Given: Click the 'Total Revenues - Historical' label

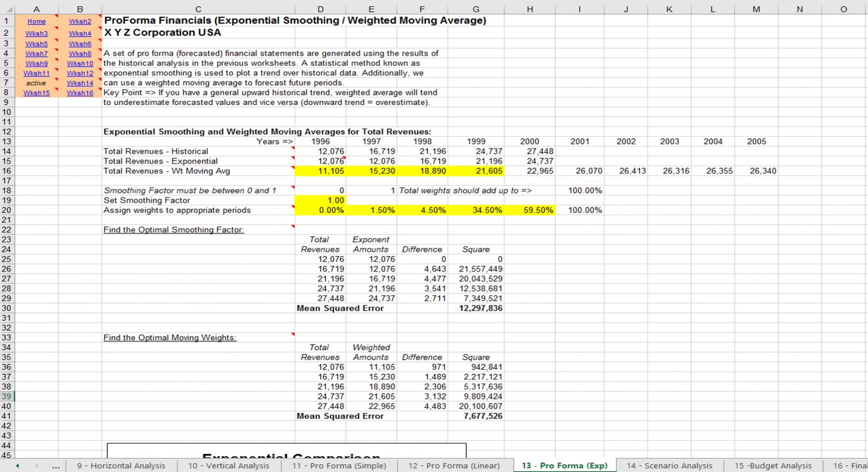Looking at the screenshot, I should pyautogui.click(x=156, y=152).
